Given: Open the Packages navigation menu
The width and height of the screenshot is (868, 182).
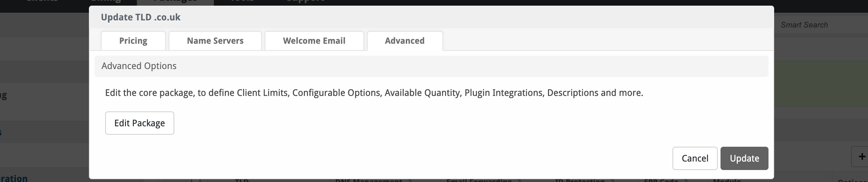Looking at the screenshot, I should (175, 1).
